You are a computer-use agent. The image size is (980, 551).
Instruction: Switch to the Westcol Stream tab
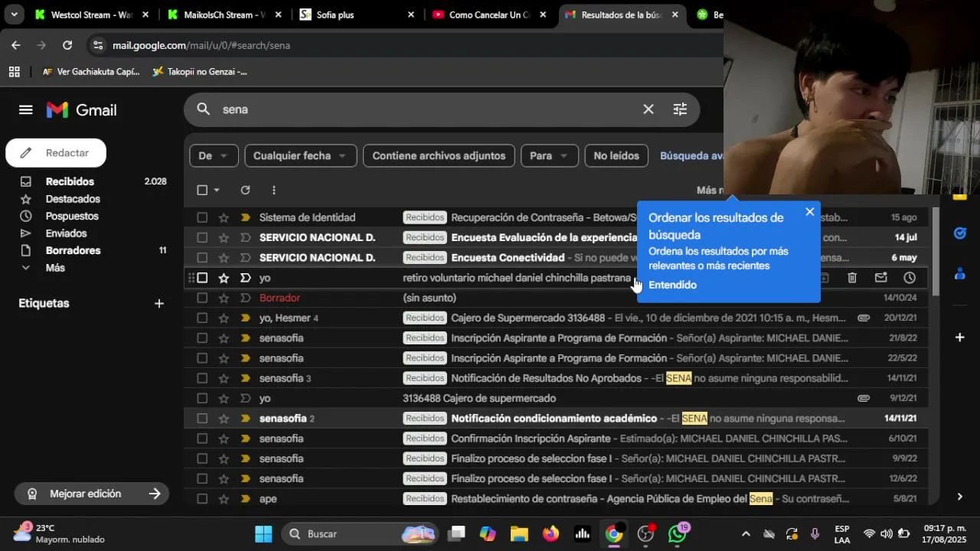point(90,15)
